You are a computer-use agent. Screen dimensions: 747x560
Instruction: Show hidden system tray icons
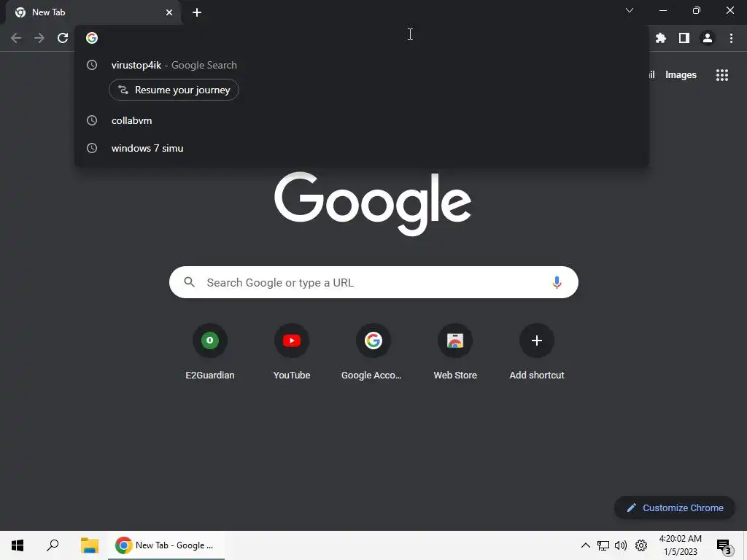pyautogui.click(x=586, y=545)
